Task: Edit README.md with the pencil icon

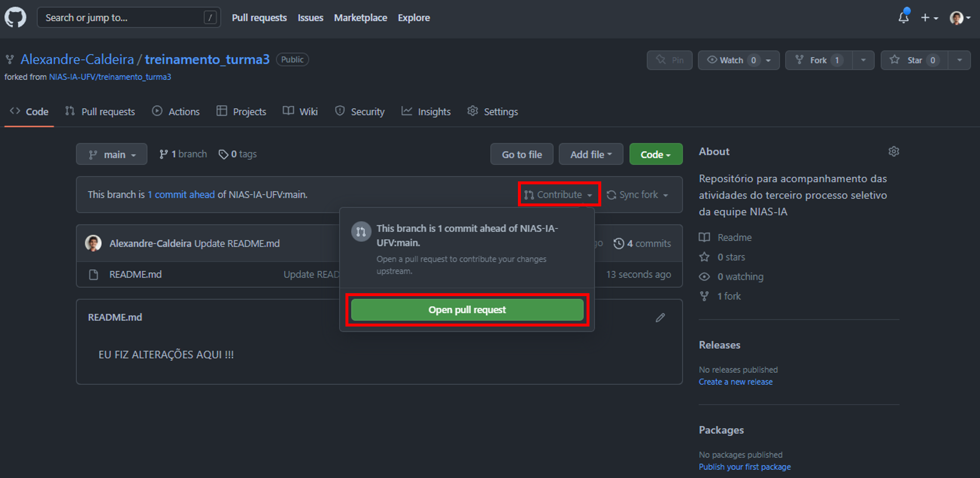Action: (x=661, y=318)
